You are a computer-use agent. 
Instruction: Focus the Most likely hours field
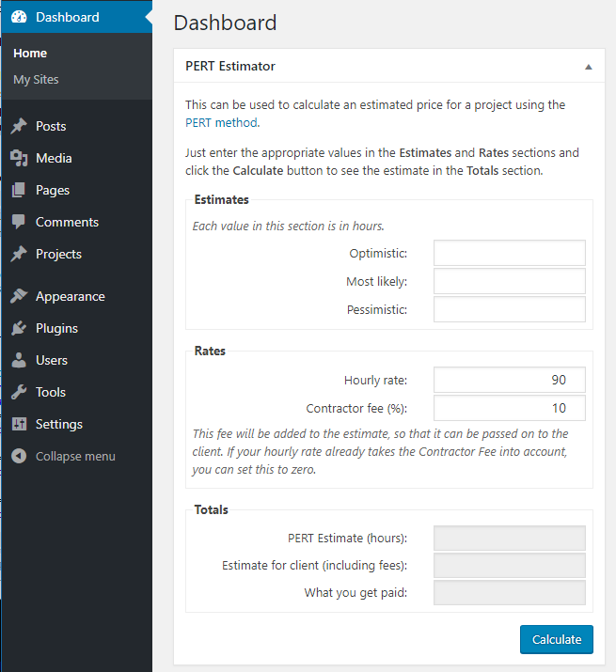[x=510, y=281]
